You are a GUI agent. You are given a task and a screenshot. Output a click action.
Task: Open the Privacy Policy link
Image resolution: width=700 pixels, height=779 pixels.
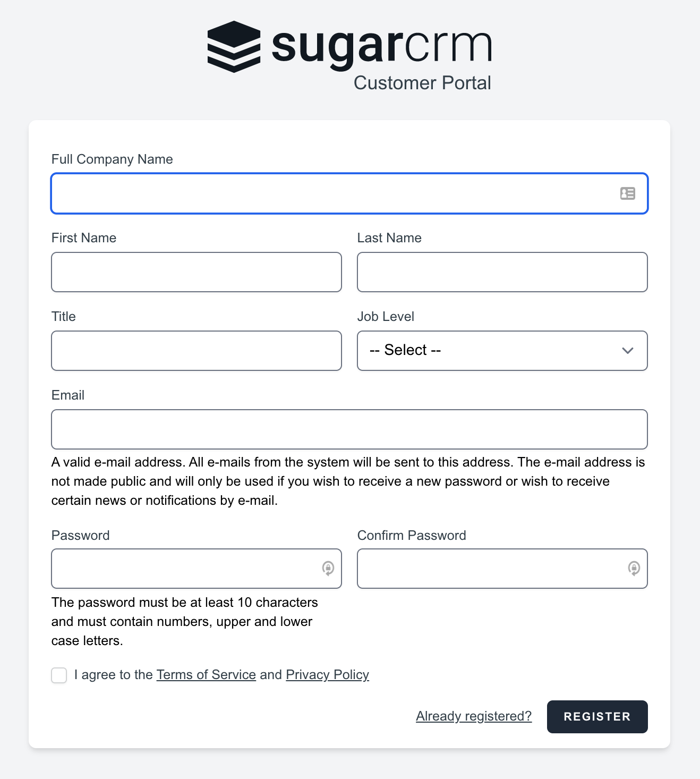(x=327, y=675)
